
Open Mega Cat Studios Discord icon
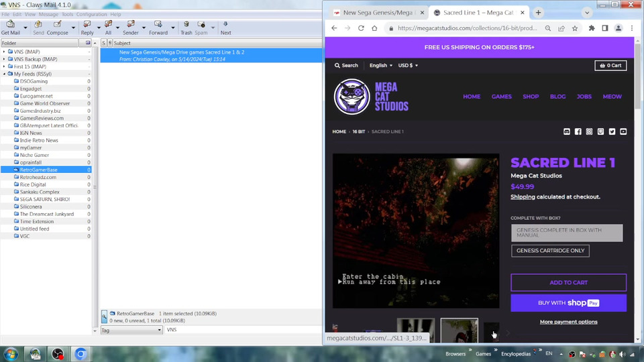[567, 131]
